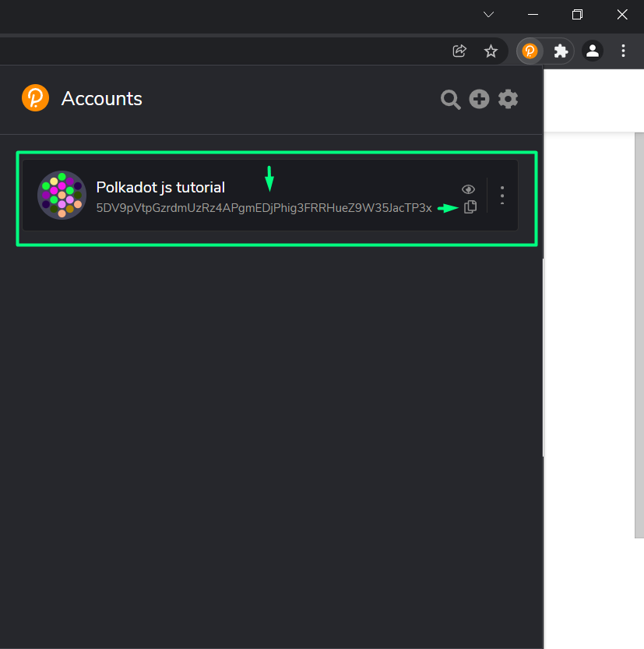This screenshot has height=649, width=644.
Task: Open the Chrome three-dot browser menu
Action: (623, 51)
